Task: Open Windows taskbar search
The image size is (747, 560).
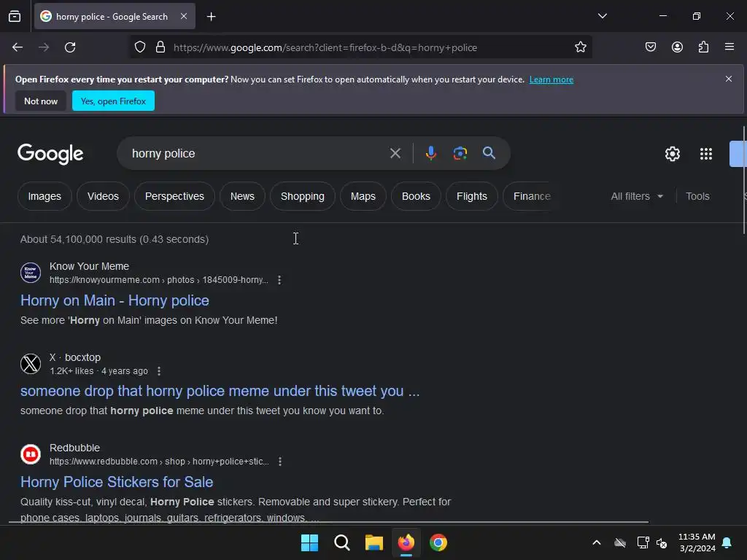Action: [x=341, y=542]
